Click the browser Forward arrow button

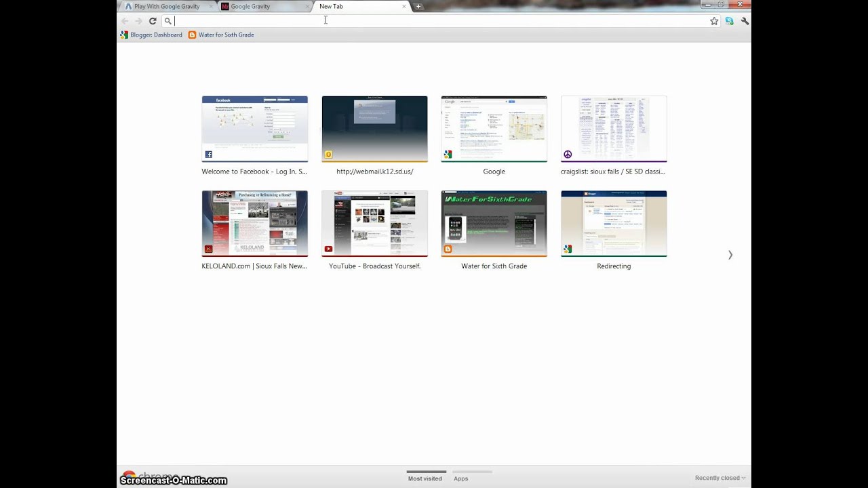click(x=138, y=21)
